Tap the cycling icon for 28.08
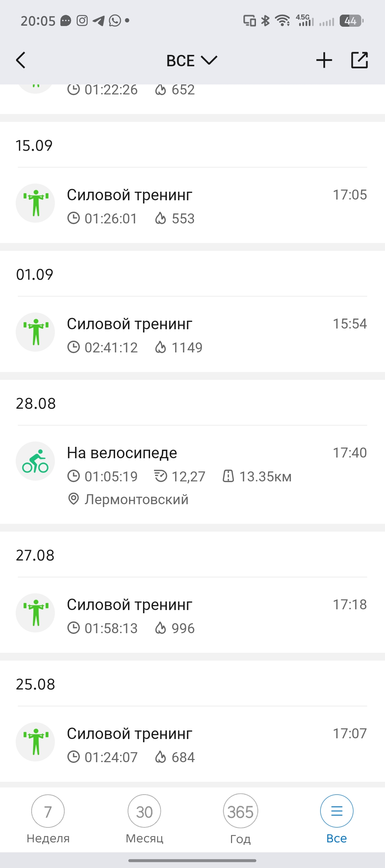The width and height of the screenshot is (385, 868). [x=35, y=461]
